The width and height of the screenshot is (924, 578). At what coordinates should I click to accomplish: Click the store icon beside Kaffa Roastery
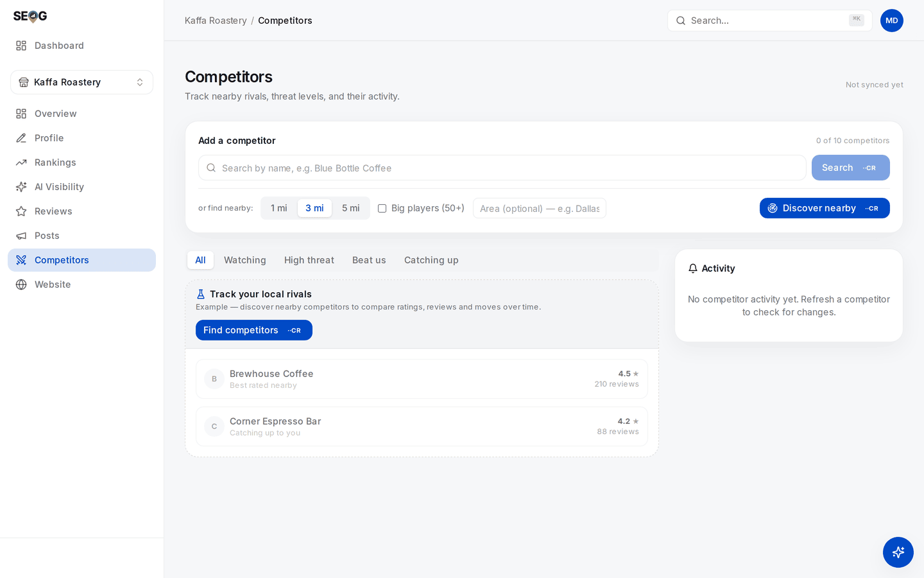pos(24,82)
